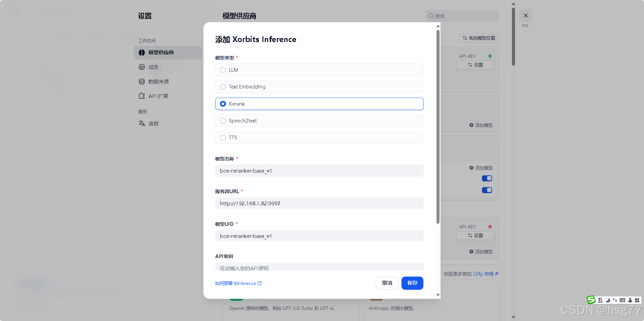Open 数据来源 in settings sidebar
Viewport: 644px width, 321px height.
pyautogui.click(x=168, y=81)
